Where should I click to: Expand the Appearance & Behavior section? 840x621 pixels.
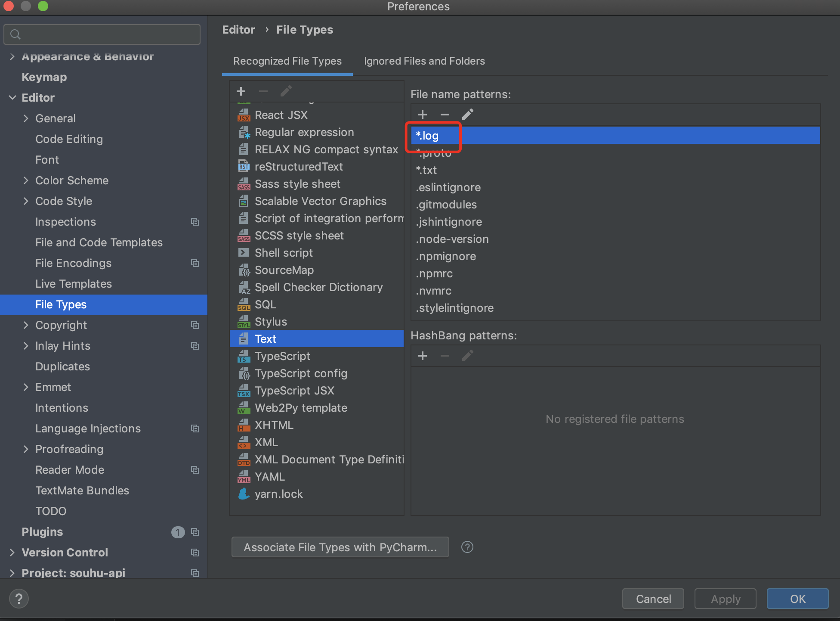12,56
